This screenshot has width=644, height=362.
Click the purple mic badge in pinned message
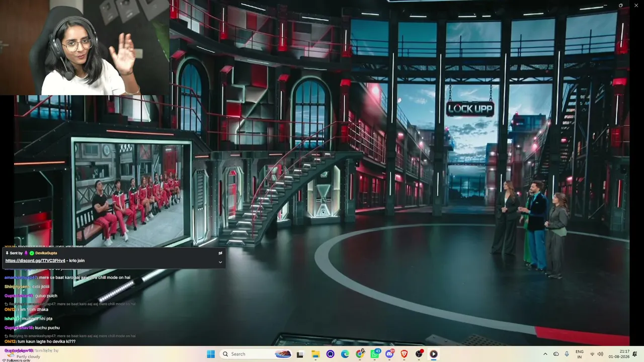click(26, 253)
